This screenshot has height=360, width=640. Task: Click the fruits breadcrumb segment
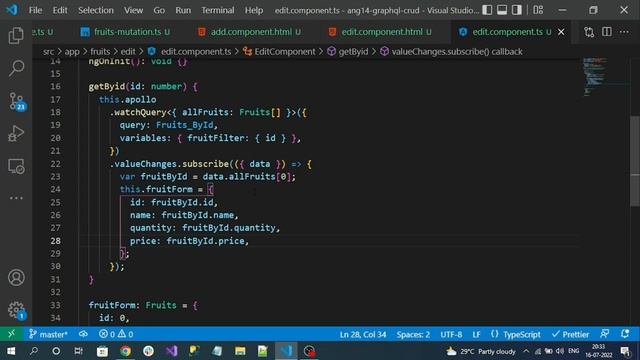100,51
